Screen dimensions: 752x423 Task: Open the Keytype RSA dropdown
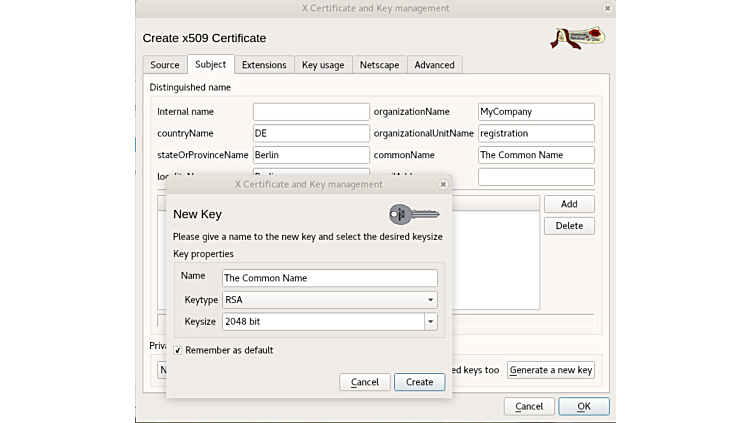pos(329,300)
